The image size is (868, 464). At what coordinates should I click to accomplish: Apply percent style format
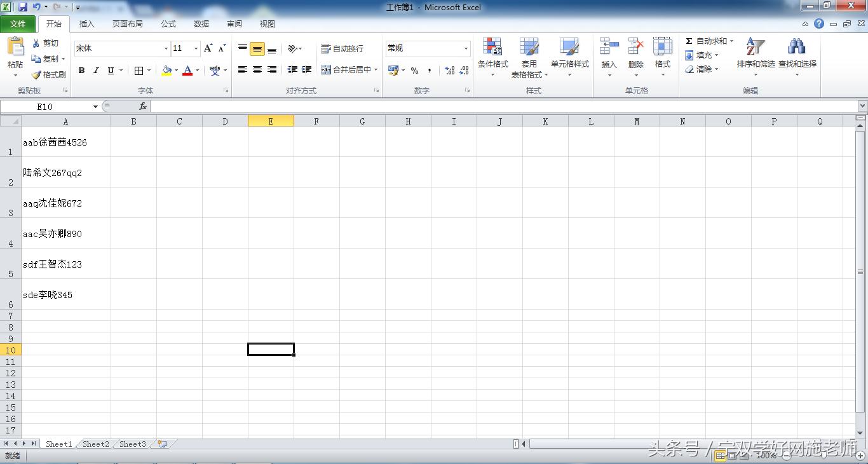pos(414,71)
